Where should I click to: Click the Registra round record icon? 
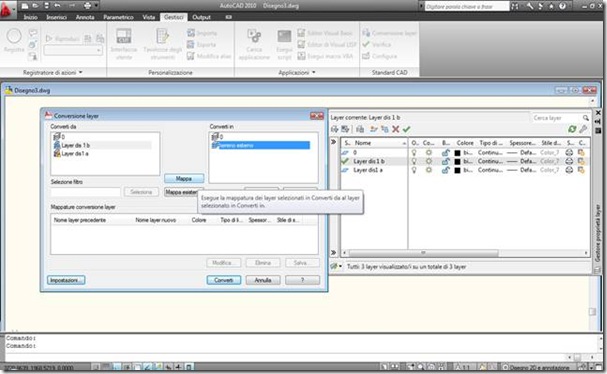pos(14,36)
